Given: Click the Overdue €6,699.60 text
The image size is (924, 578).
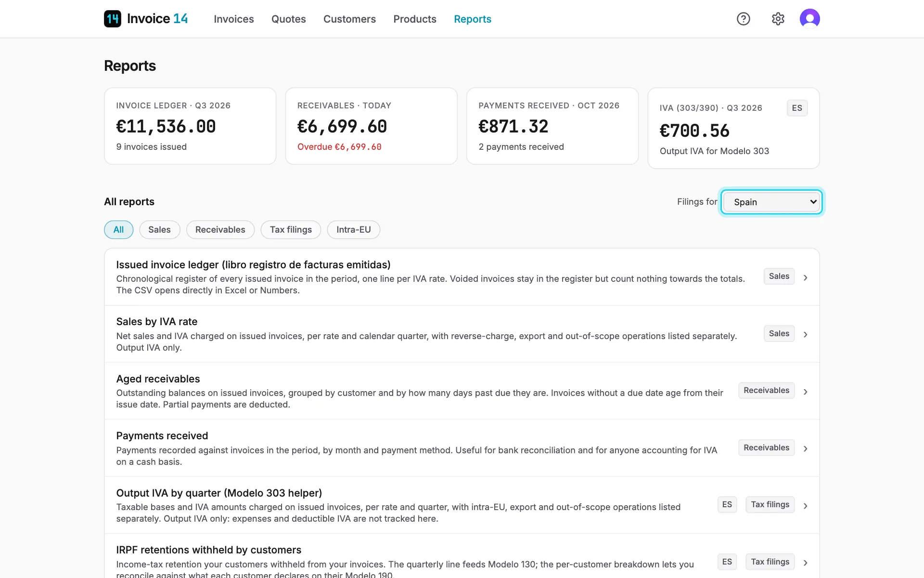Looking at the screenshot, I should point(339,147).
